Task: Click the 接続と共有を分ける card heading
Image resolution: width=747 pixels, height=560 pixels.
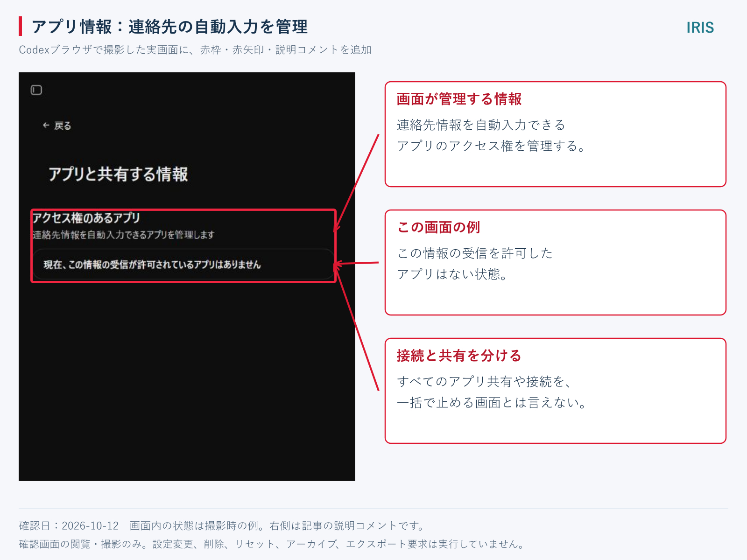Action: (x=459, y=356)
